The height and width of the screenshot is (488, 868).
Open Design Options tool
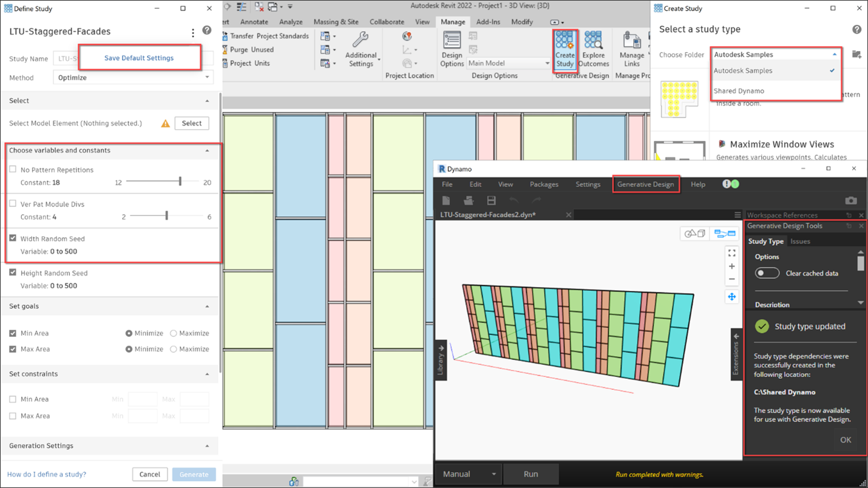click(452, 50)
